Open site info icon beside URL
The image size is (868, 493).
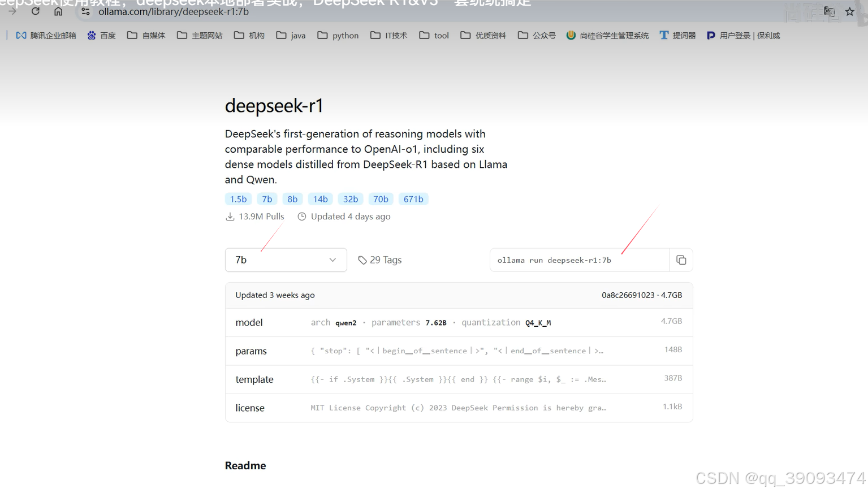(85, 11)
